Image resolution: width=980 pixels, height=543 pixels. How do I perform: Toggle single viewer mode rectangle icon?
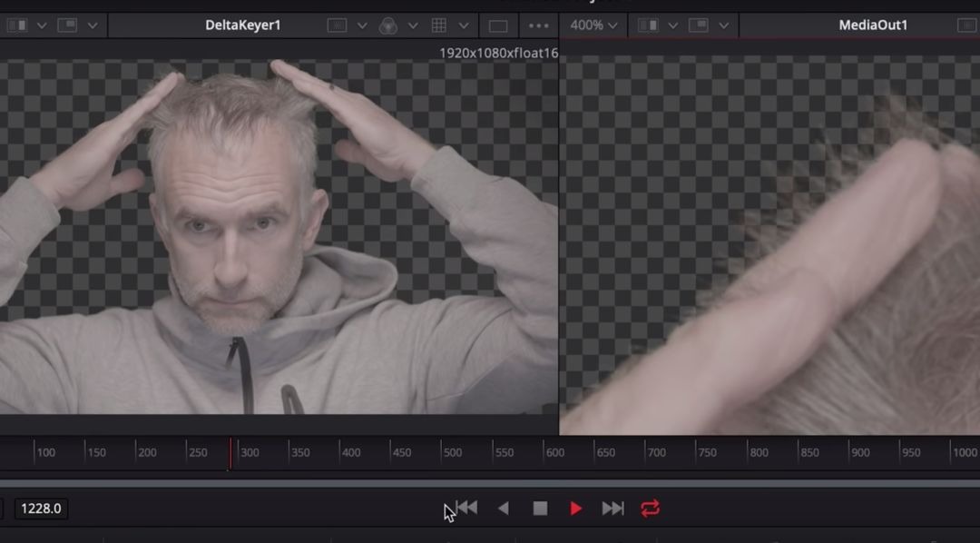click(x=498, y=26)
